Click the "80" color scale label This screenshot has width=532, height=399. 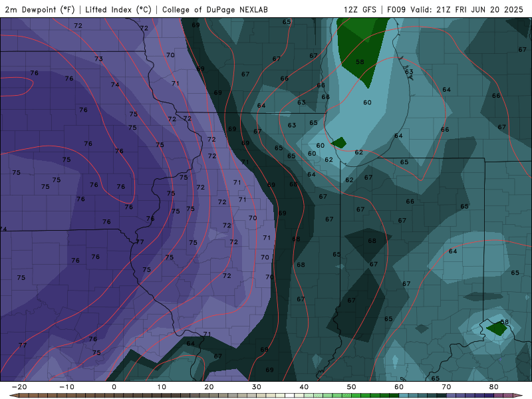click(x=494, y=387)
